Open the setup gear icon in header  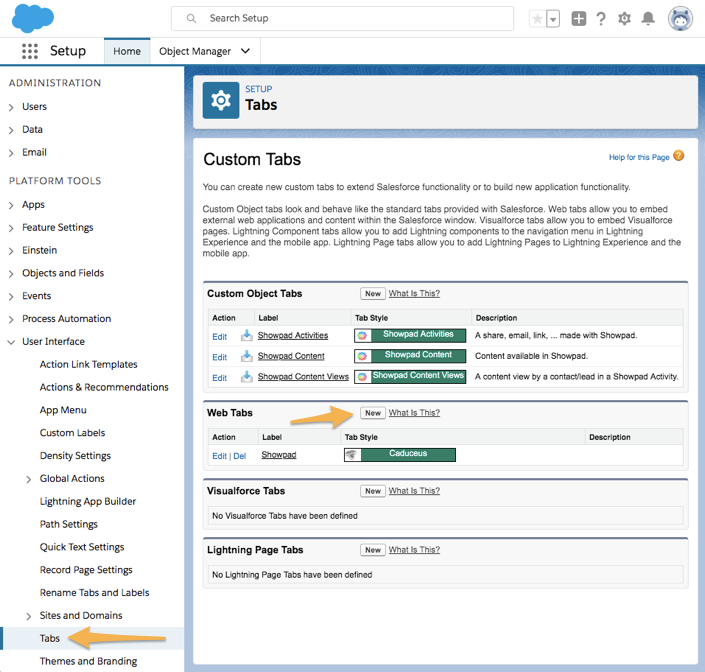coord(625,18)
